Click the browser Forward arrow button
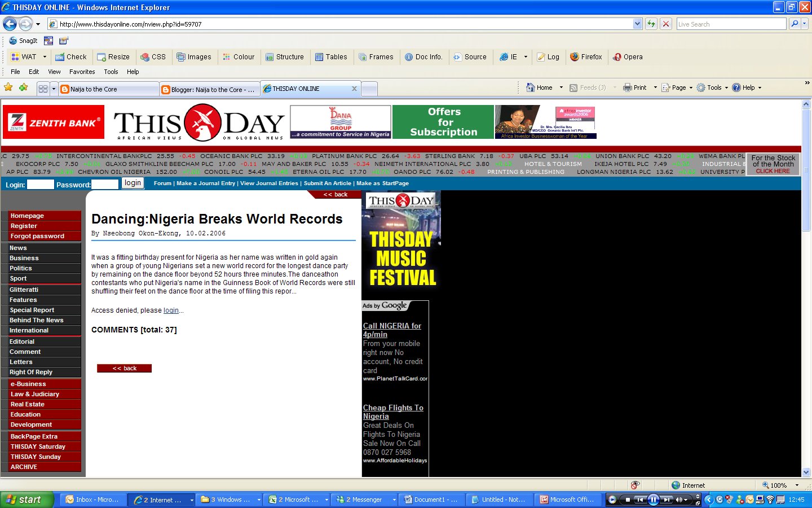The image size is (812, 508). pos(26,24)
